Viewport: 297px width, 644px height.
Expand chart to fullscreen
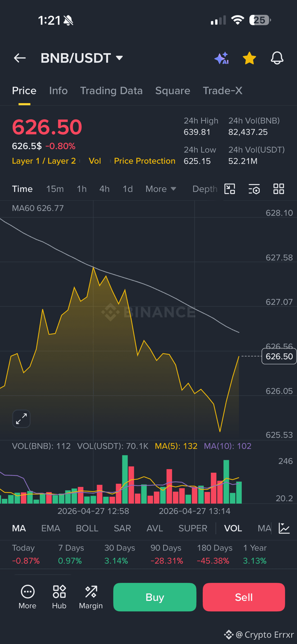tap(22, 418)
